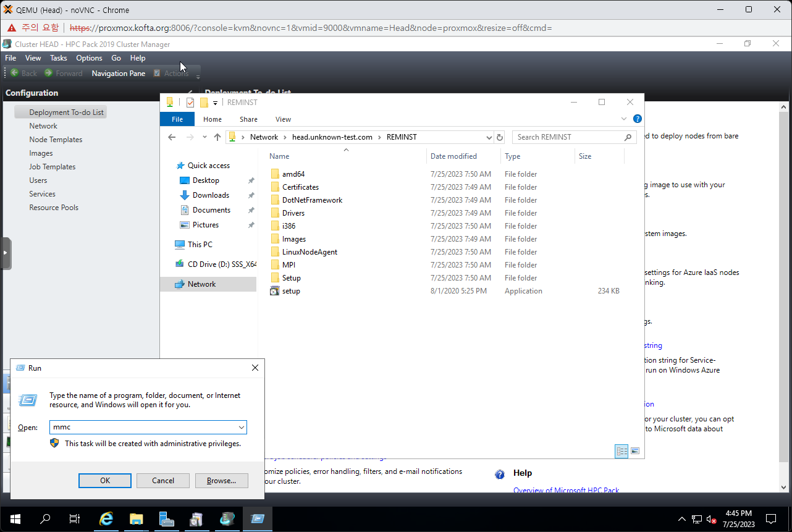Open the Explorer help question mark icon
Image resolution: width=792 pixels, height=532 pixels.
[637, 119]
